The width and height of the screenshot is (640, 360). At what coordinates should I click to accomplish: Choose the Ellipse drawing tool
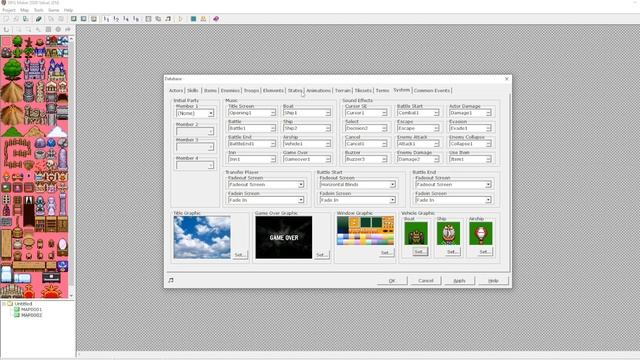coord(58,29)
